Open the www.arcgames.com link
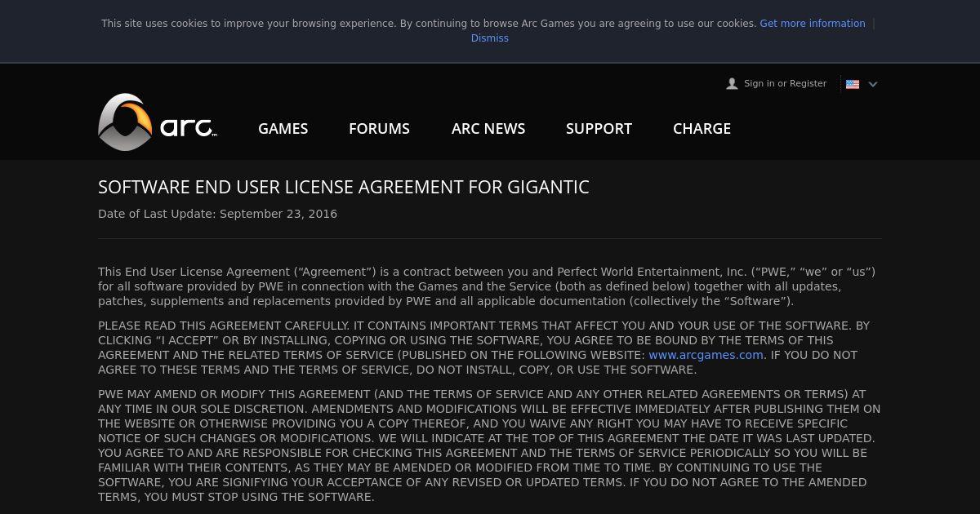This screenshot has height=514, width=980. pos(706,355)
